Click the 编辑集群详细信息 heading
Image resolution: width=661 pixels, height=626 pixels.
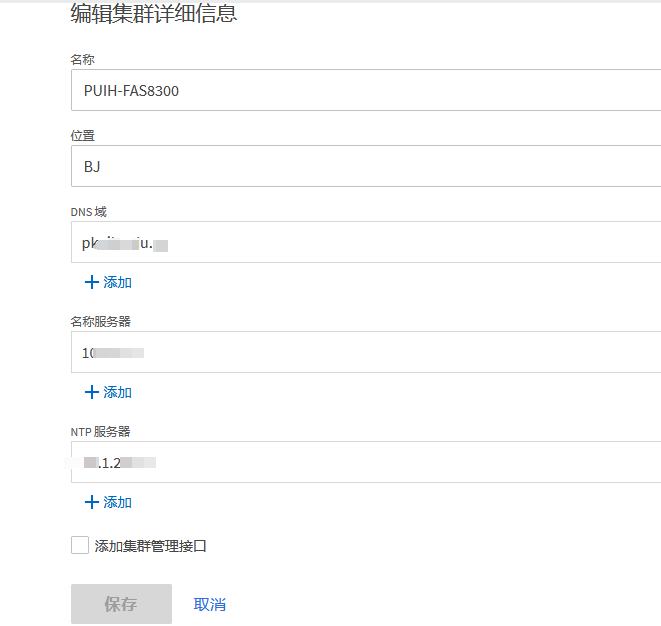154,13
